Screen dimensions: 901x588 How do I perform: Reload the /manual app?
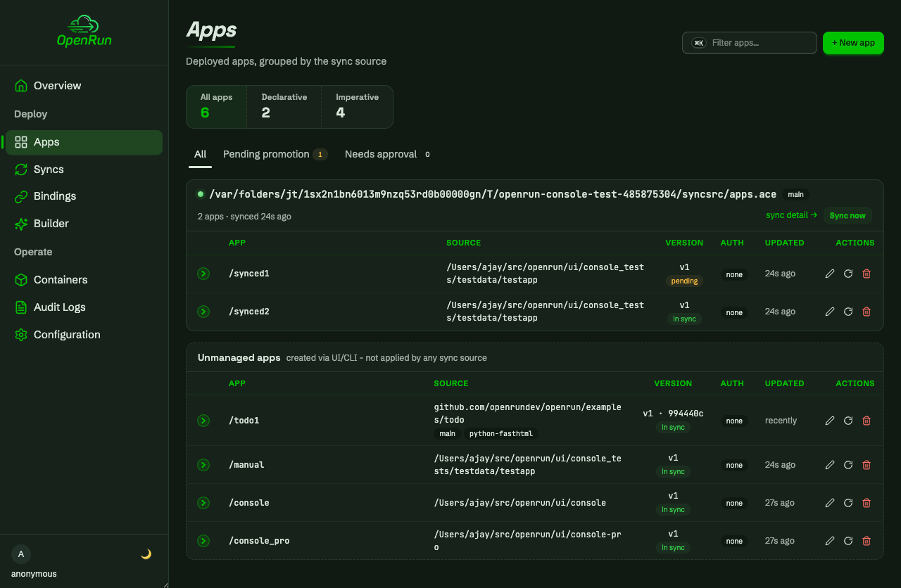pyautogui.click(x=848, y=465)
